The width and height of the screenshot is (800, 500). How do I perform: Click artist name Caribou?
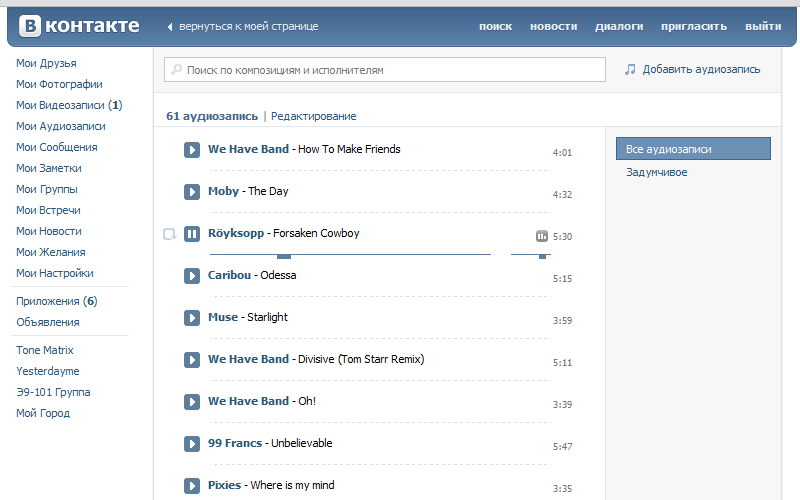[x=230, y=275]
